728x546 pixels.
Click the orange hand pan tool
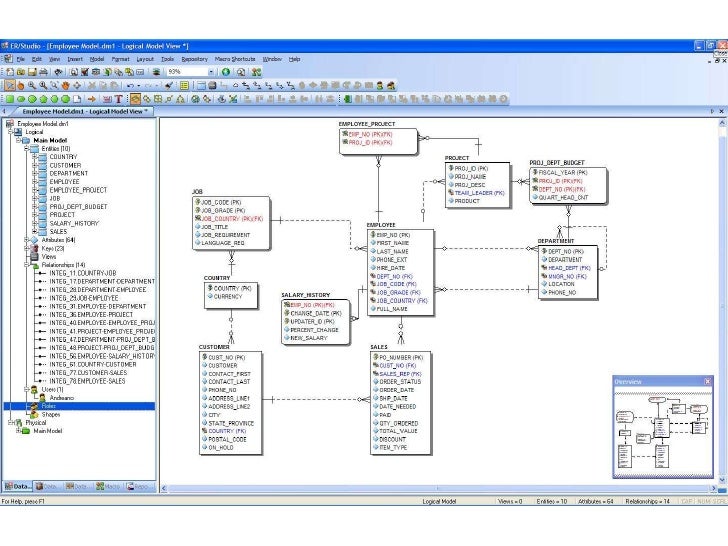[65, 85]
